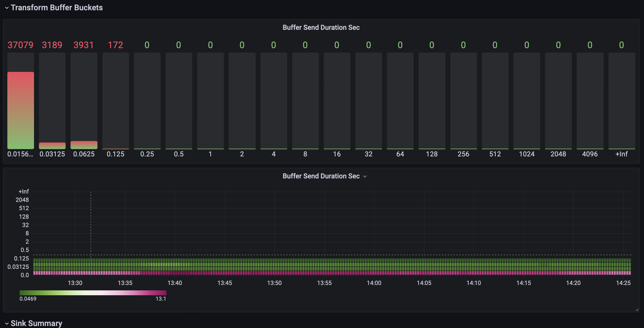
Task: Click the green heatmap band at 13:45
Action: point(225,264)
